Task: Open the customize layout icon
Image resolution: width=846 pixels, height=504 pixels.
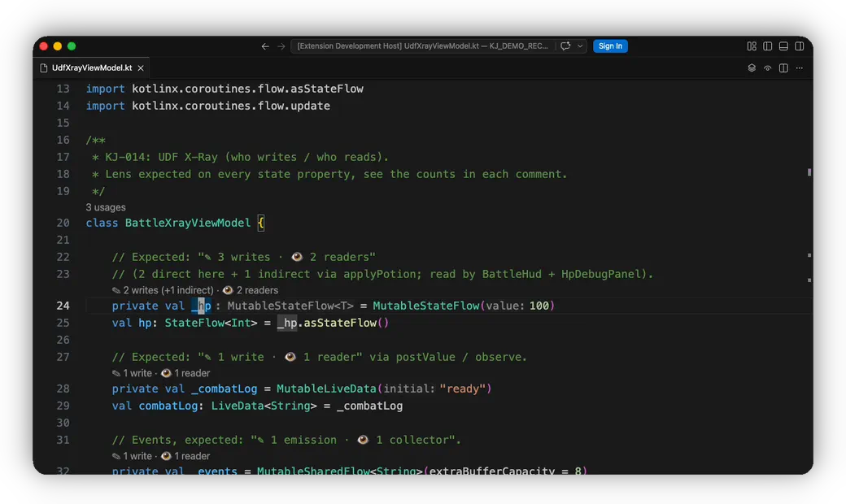Action: click(752, 46)
